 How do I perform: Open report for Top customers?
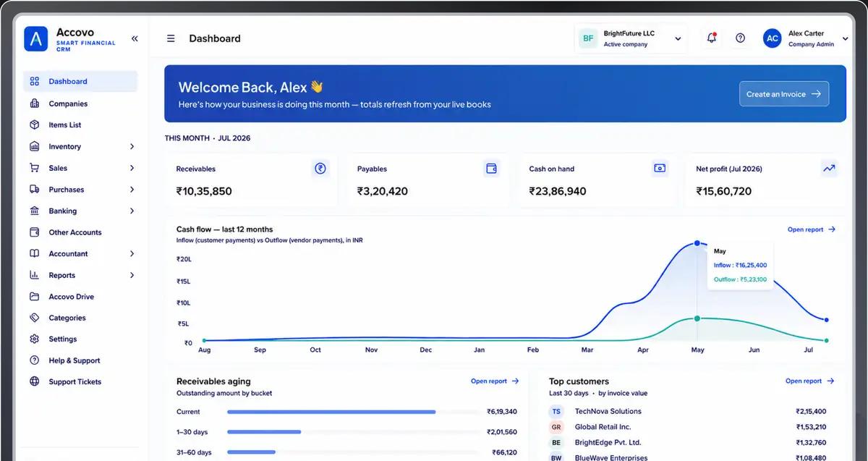coord(809,381)
